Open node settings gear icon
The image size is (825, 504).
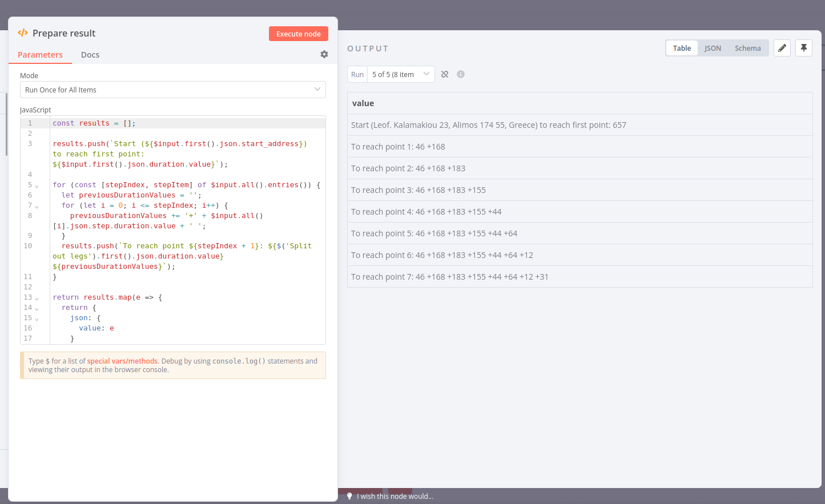[x=324, y=54]
